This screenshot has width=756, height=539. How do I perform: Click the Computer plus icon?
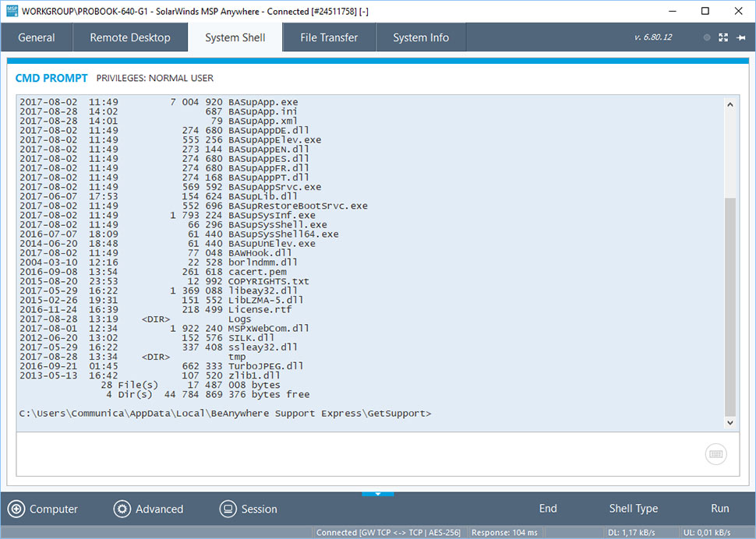click(16, 509)
